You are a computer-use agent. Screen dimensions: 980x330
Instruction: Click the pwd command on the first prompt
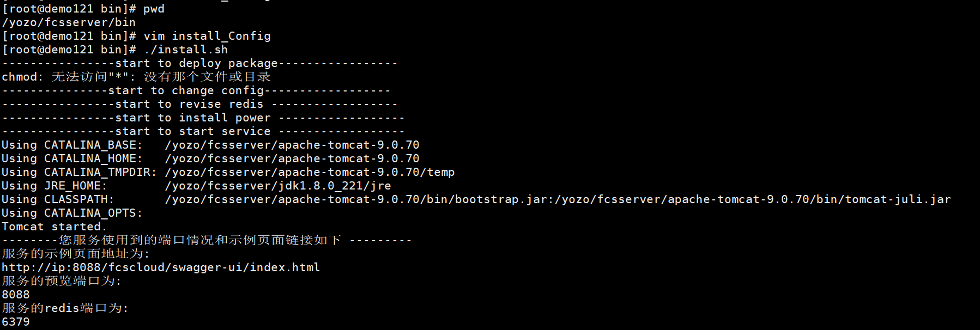click(x=154, y=9)
